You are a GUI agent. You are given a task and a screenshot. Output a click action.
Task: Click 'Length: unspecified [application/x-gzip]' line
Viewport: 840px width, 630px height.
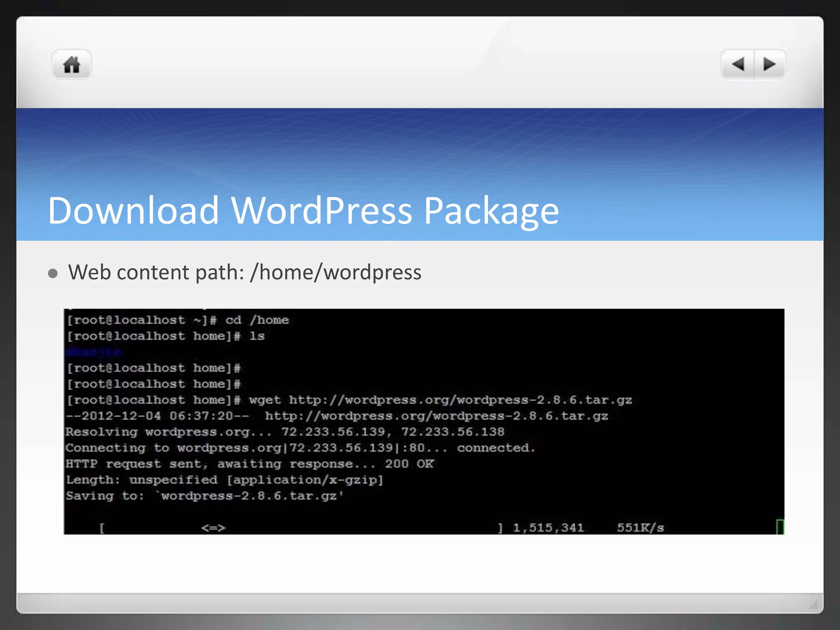pos(225,480)
